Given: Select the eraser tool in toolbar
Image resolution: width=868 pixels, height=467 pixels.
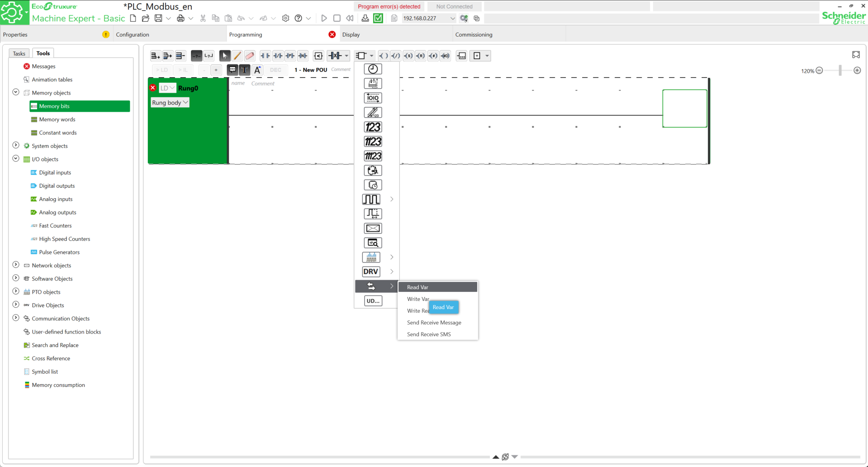Looking at the screenshot, I should point(250,56).
